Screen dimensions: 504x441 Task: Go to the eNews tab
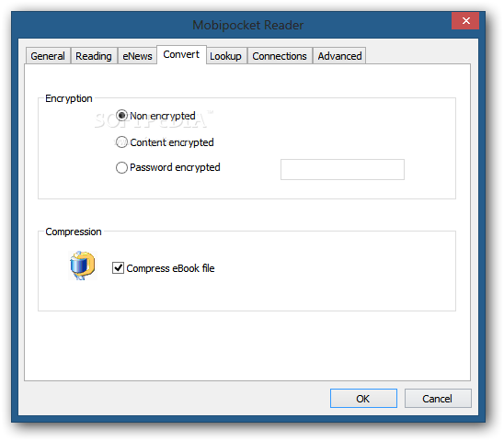click(137, 56)
